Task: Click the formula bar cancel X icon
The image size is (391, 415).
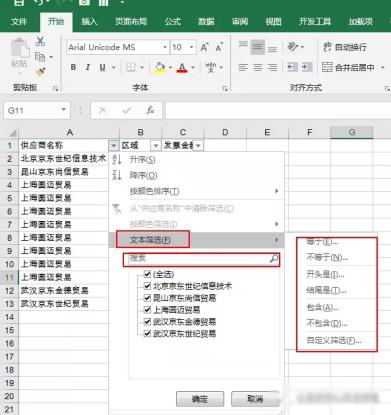Action: click(x=103, y=110)
